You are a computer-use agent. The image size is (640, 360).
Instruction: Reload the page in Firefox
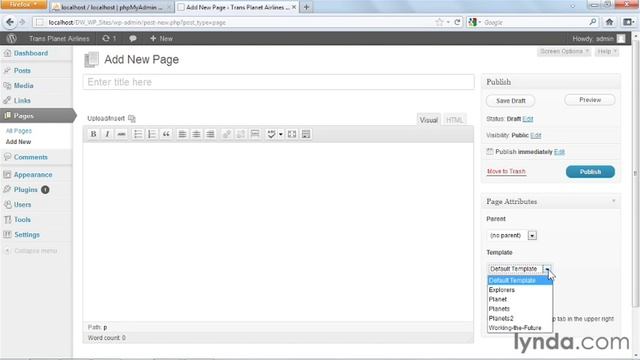click(x=458, y=22)
